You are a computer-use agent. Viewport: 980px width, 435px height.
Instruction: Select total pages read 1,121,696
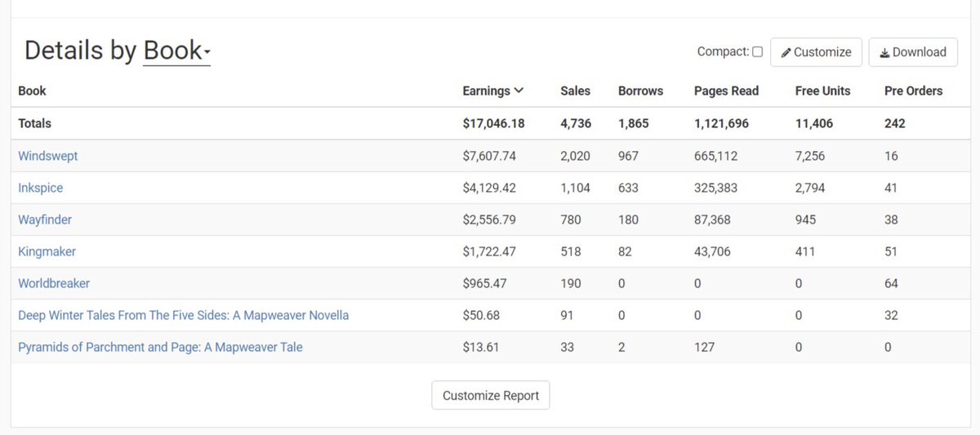point(721,123)
